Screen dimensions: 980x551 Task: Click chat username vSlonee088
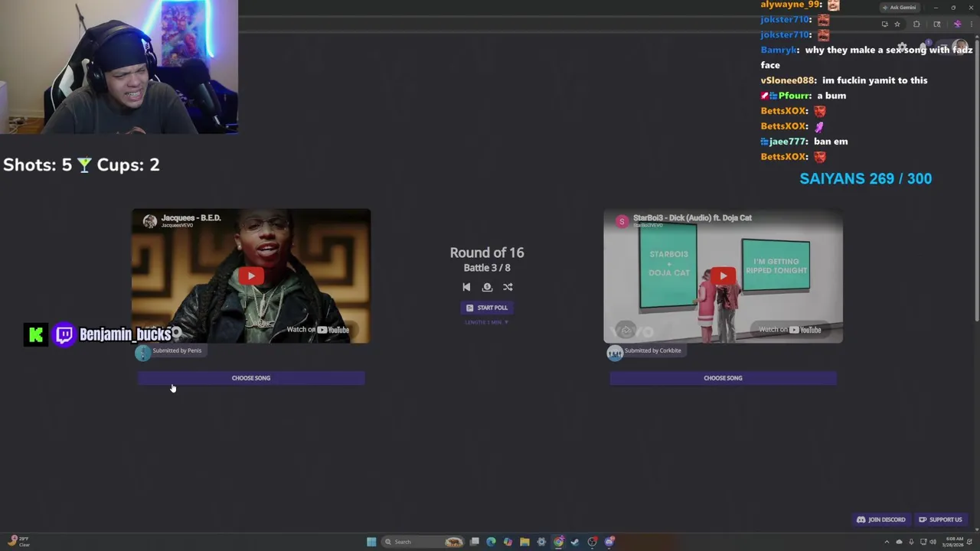(789, 80)
